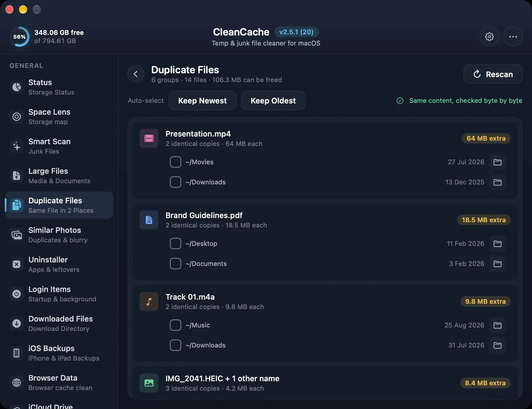Click the Uninstaller X icon in sidebar

[17, 264]
